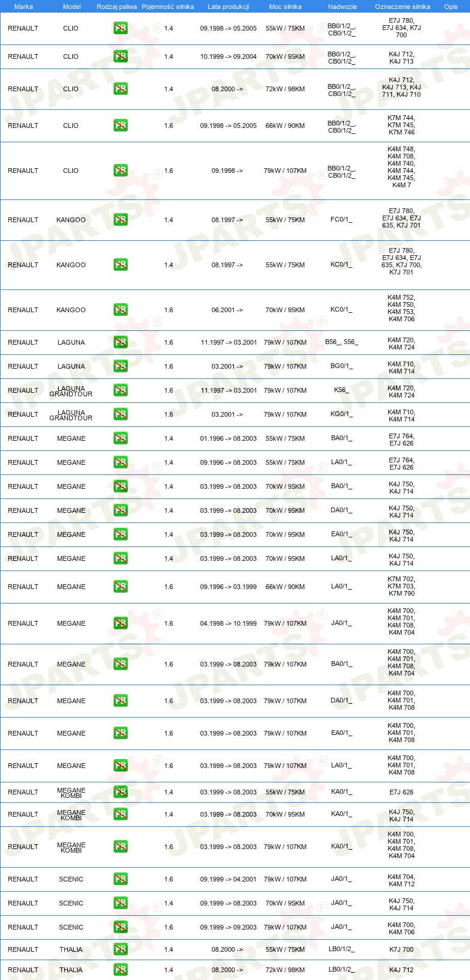Select engine codes K7M 702, K7M 703, K7M 790
470x980 pixels.
(401, 587)
